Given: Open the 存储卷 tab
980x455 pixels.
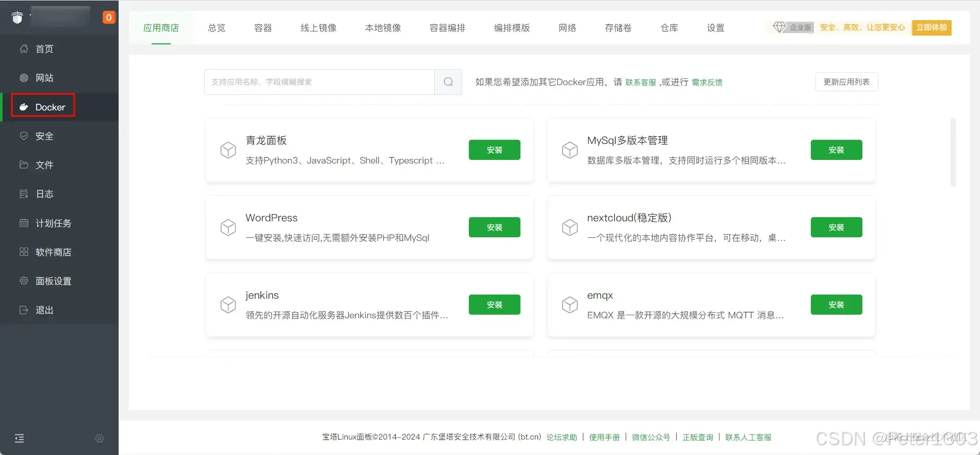Looking at the screenshot, I should pyautogui.click(x=618, y=28).
